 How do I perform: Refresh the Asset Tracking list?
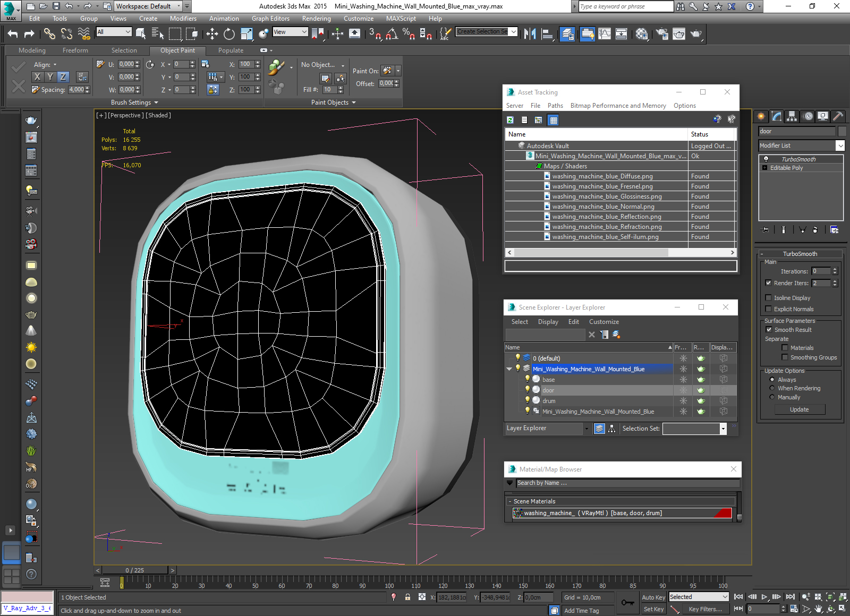(x=510, y=120)
